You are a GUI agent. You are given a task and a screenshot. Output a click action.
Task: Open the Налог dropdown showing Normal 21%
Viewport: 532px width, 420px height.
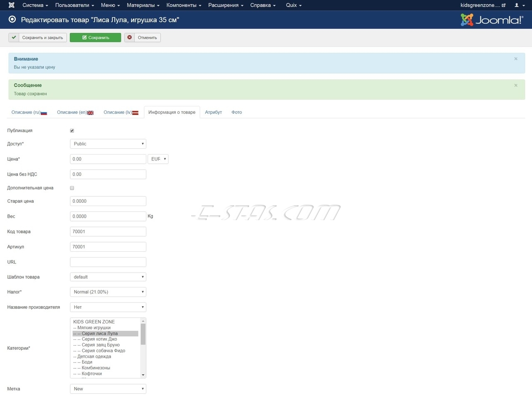[108, 292]
